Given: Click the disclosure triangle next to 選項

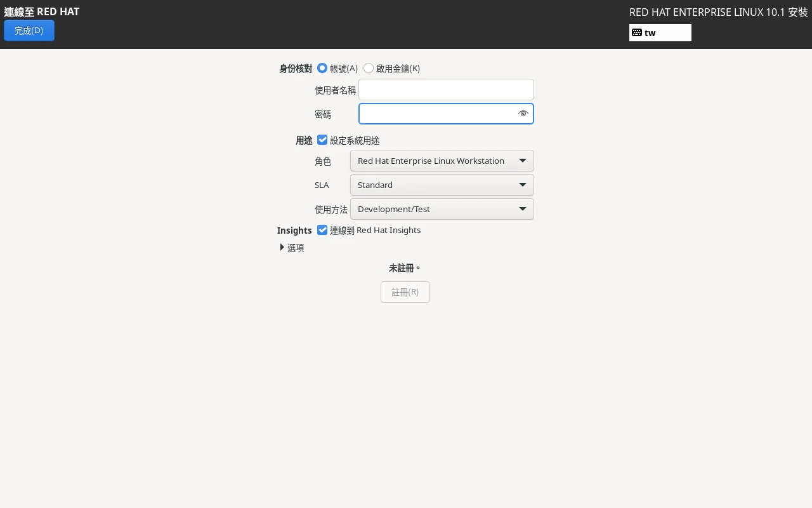Looking at the screenshot, I should click(282, 247).
